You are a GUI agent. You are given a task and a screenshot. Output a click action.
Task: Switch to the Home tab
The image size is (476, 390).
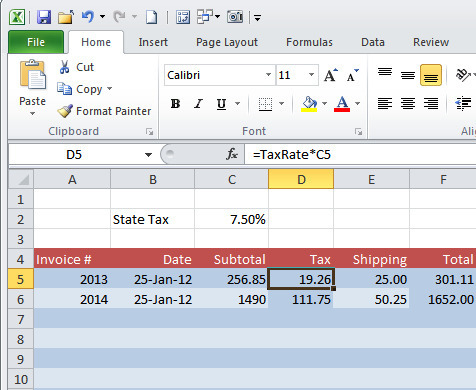[96, 42]
